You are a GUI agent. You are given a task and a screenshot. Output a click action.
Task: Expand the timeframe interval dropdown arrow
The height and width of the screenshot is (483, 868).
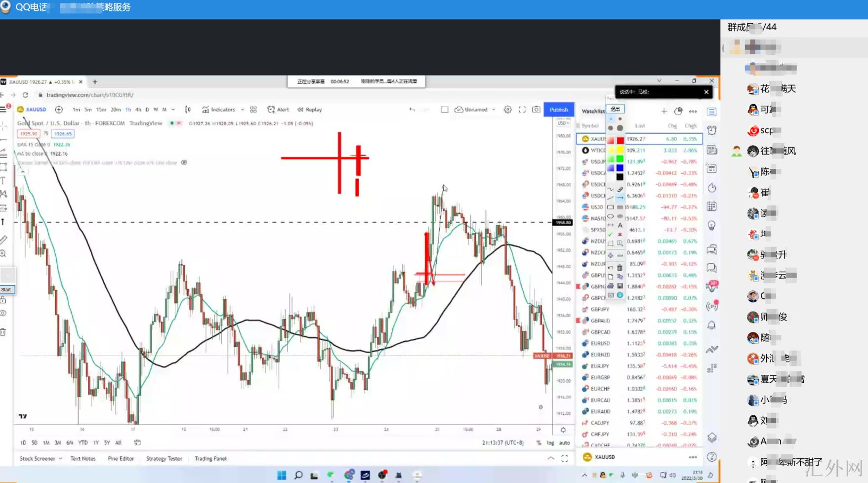click(173, 110)
